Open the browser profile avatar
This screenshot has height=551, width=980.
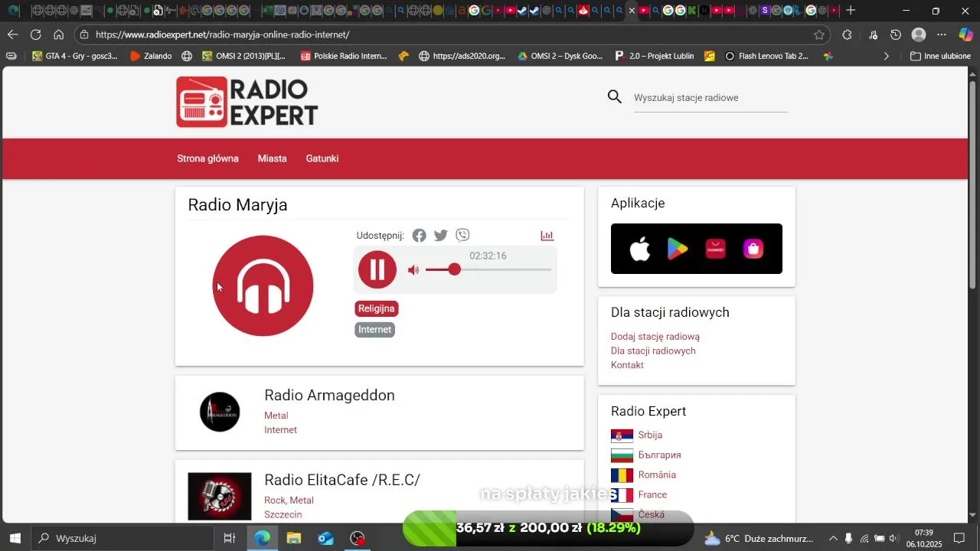(x=920, y=34)
